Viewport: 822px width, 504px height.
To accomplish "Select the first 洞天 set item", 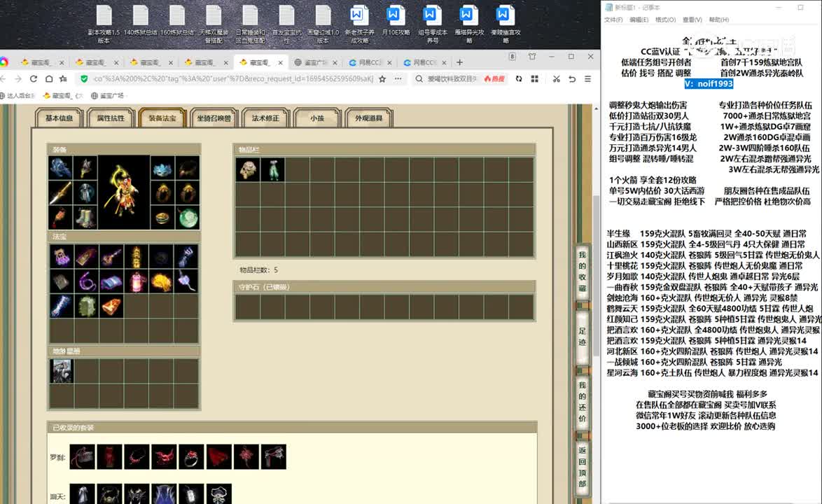I will (x=83, y=496).
